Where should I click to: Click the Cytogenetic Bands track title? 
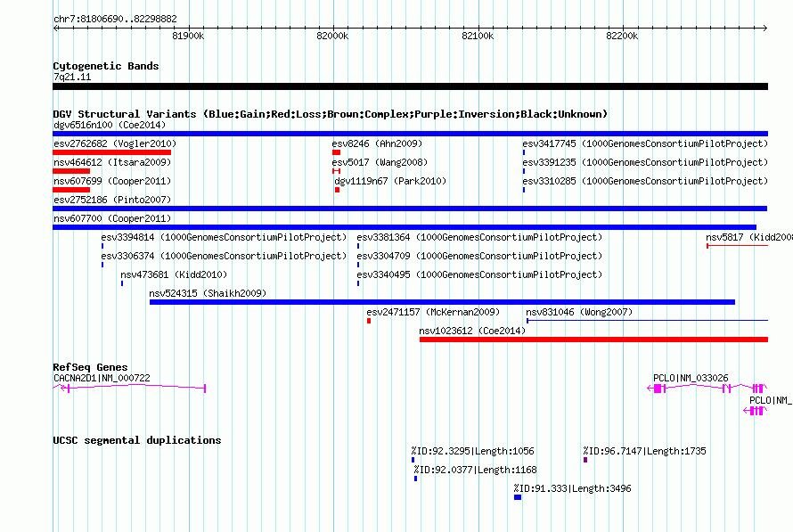106,66
